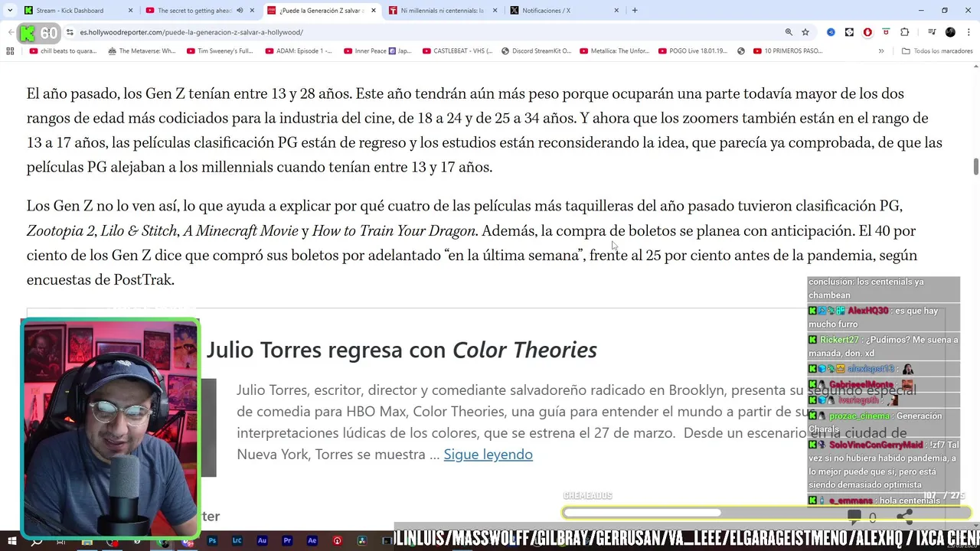Click the italic title 'How to Train Your Dragon'
This screenshot has height=551, width=980.
pyautogui.click(x=394, y=231)
